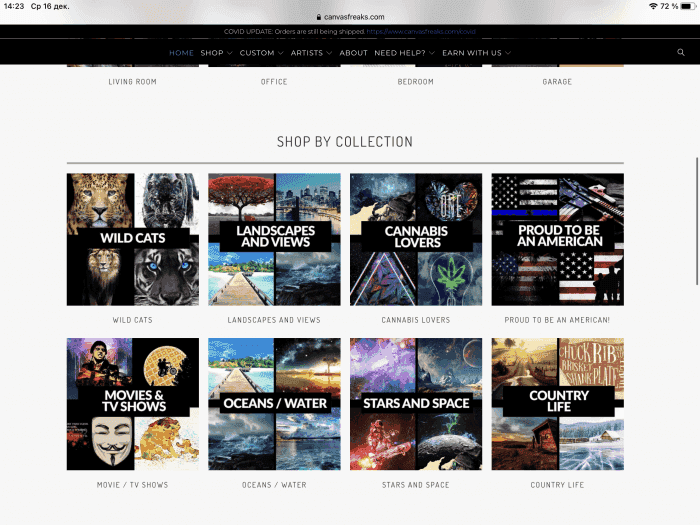This screenshot has height=525, width=700.
Task: Tap the lock icon in address bar
Action: click(x=319, y=16)
